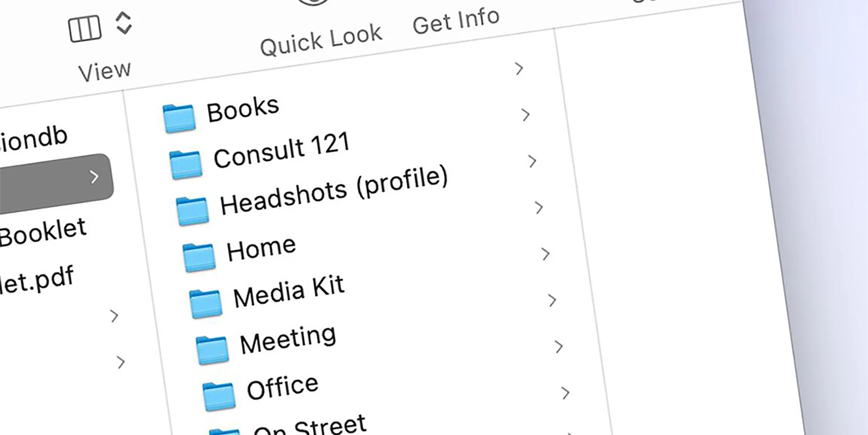Image resolution: width=868 pixels, height=435 pixels.
Task: Expand the chevron beside Media Kit
Action: [x=552, y=300]
